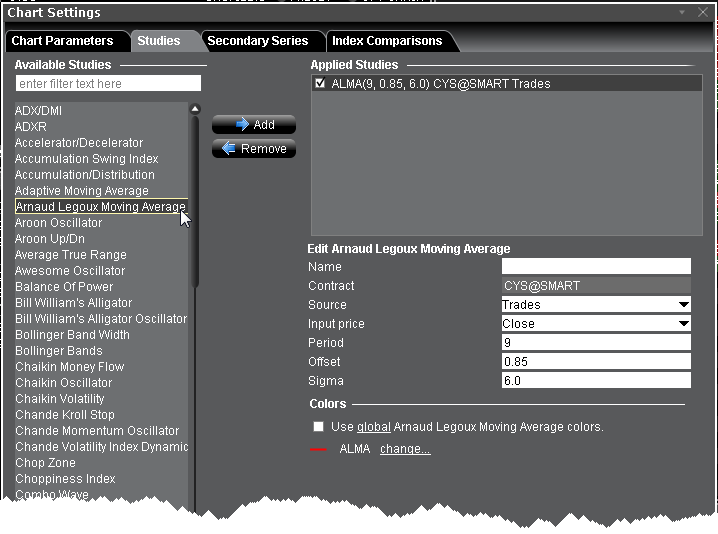Select Bollinger Bands in the Available Studies list
The image size is (718, 534).
pos(59,351)
